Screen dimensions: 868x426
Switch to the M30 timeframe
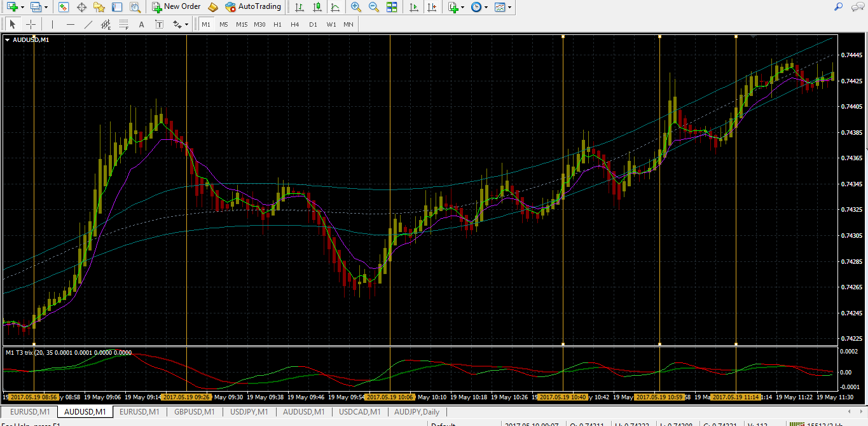point(259,25)
